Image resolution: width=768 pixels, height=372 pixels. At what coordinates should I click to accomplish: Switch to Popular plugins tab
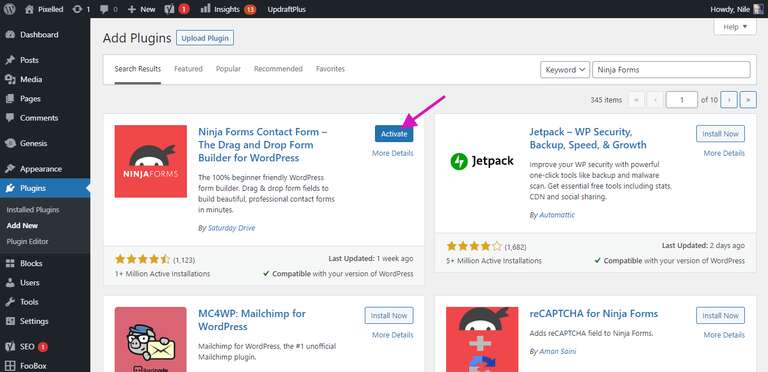tap(228, 69)
